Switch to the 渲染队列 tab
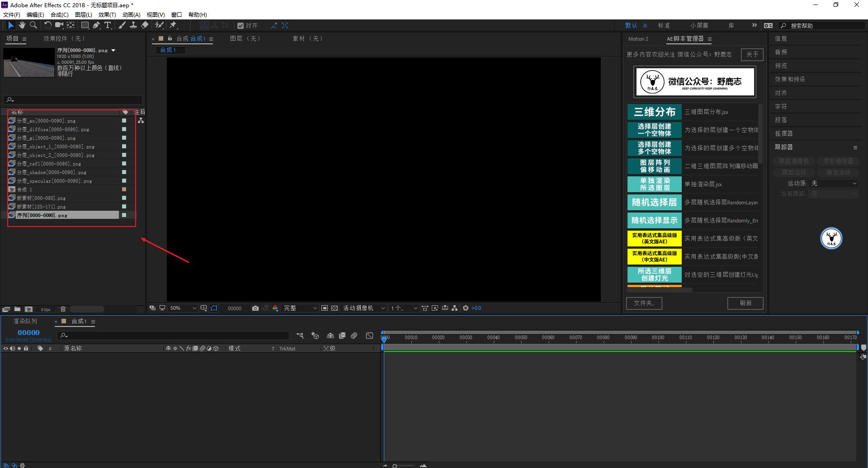This screenshot has height=468, width=868. tap(25, 321)
